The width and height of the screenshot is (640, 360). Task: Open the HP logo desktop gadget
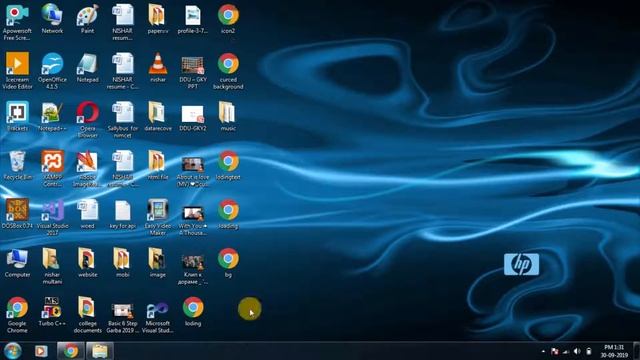pos(521,264)
